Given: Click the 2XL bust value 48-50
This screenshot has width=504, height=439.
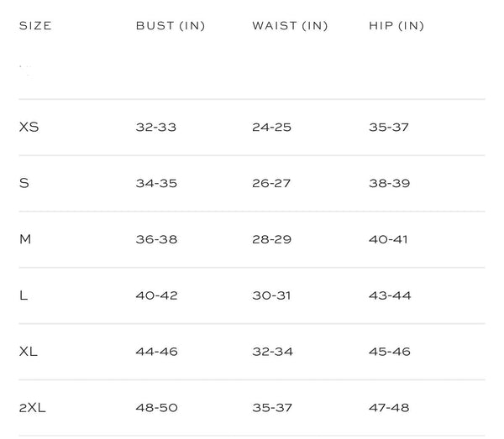Looking at the screenshot, I should click(x=156, y=408).
